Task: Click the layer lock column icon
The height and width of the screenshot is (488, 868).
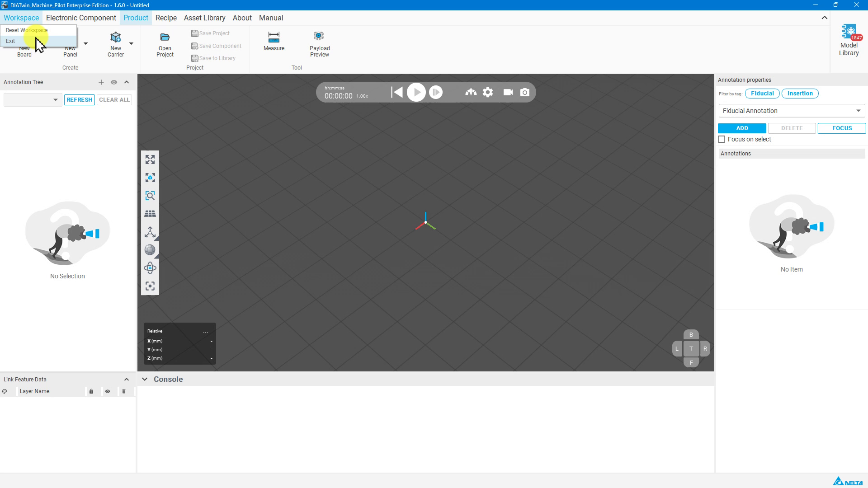Action: [x=91, y=391]
